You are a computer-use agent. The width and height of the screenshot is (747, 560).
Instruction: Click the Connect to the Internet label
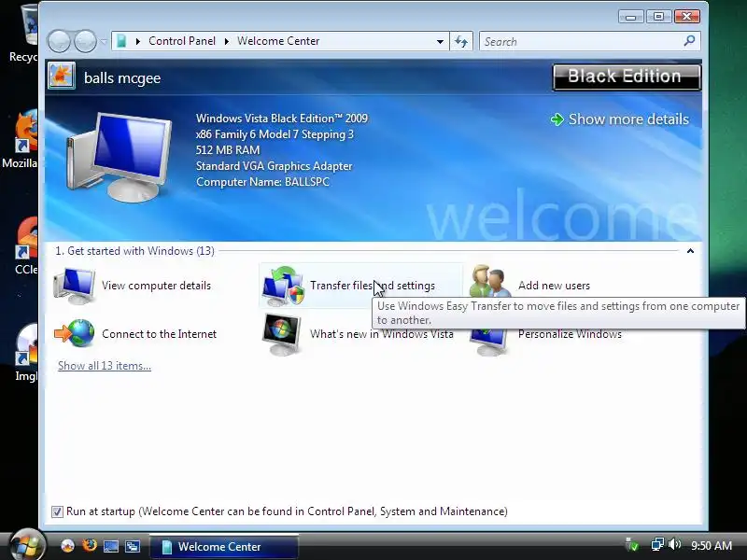[x=159, y=334]
